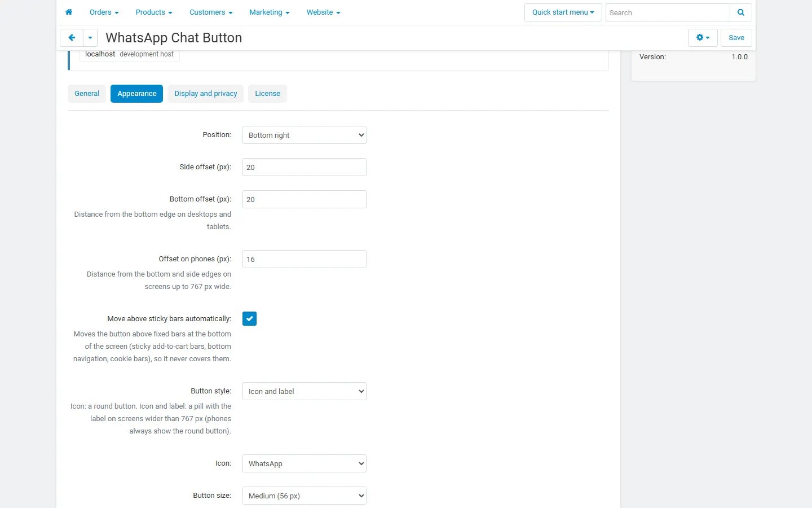812x508 pixels.
Task: Open the Marketing menu
Action: point(270,12)
